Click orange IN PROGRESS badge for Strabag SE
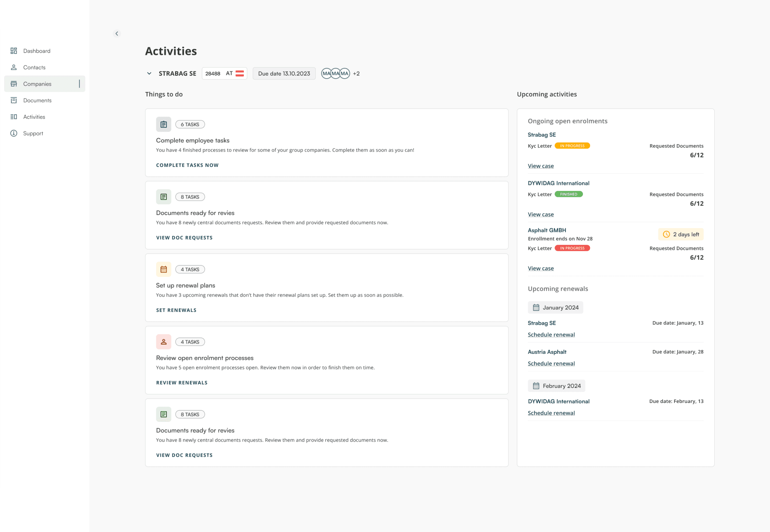The image size is (770, 532). 572,146
